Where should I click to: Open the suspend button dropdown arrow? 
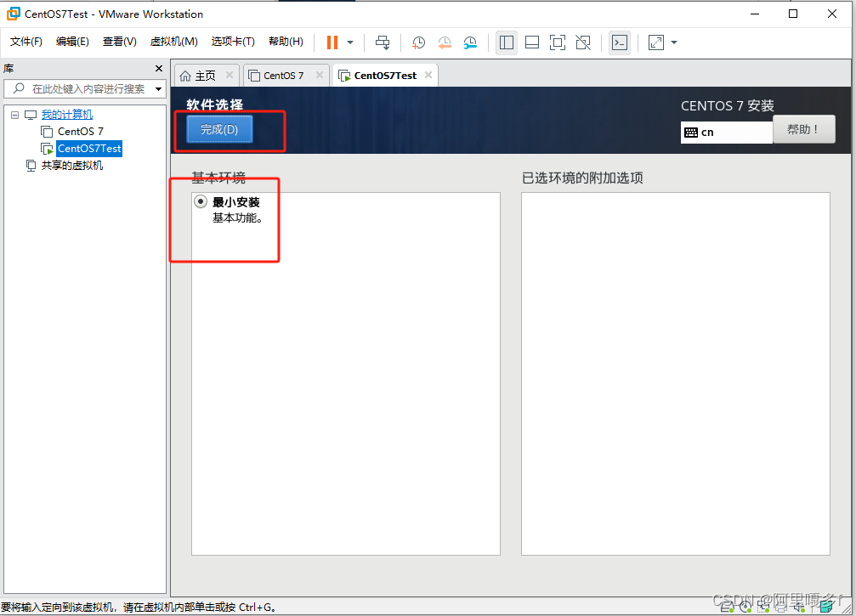(349, 42)
